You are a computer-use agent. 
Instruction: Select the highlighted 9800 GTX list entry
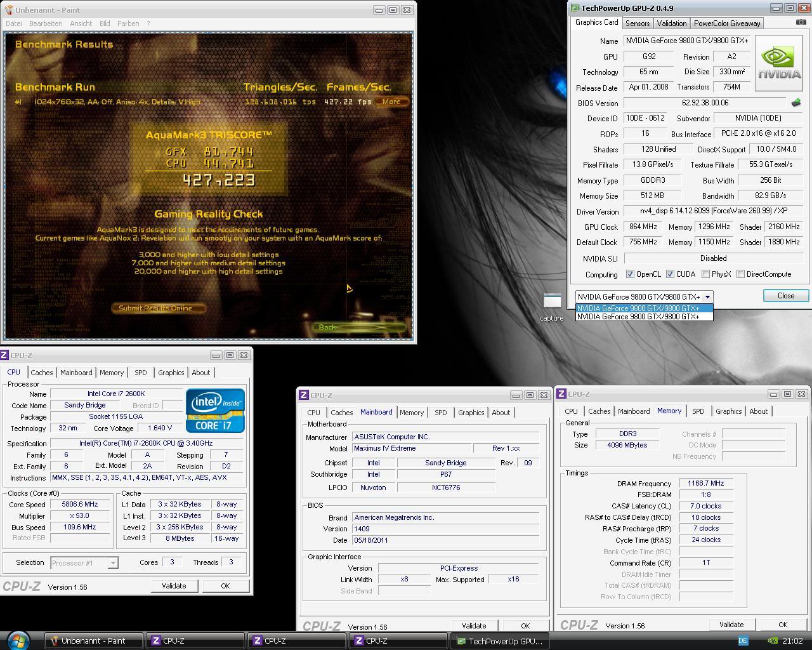[644, 308]
